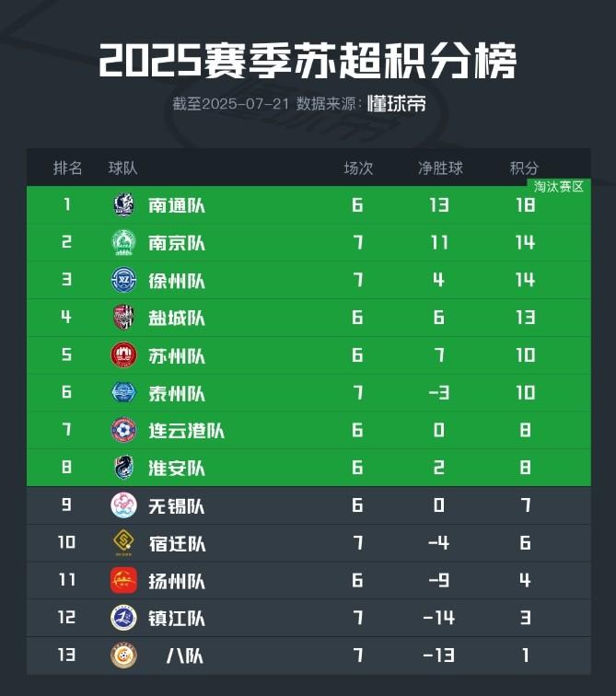Screen dimensions: 616x696
Task: Sort by 净胜球 column header
Action: point(440,168)
